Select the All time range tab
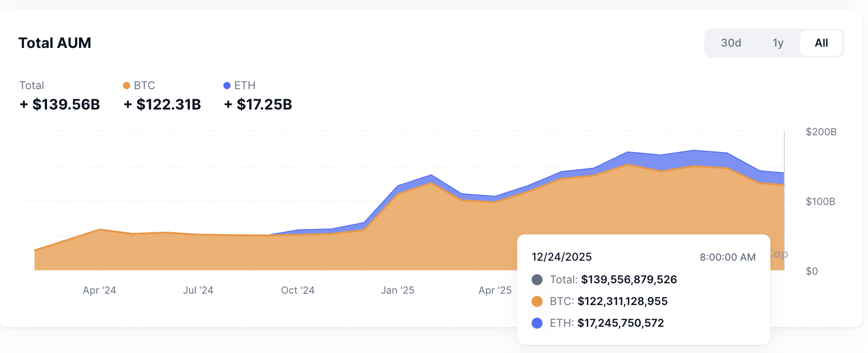868x353 pixels. point(821,43)
